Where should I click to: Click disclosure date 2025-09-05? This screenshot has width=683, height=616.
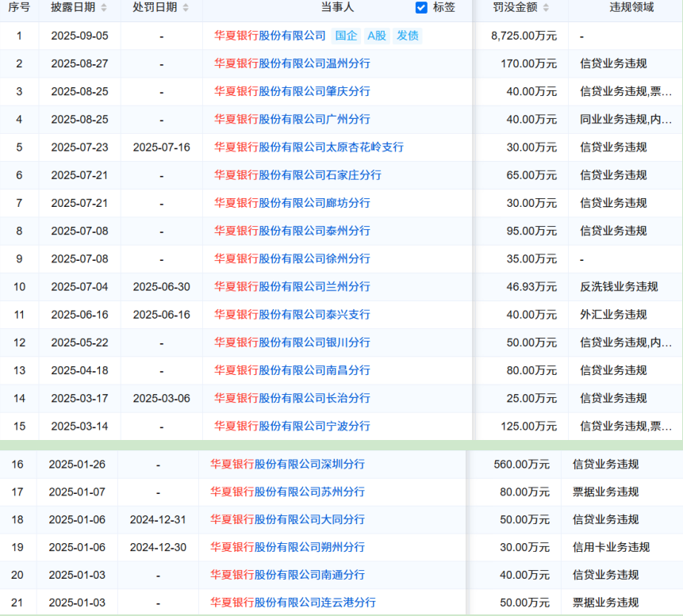coord(79,36)
